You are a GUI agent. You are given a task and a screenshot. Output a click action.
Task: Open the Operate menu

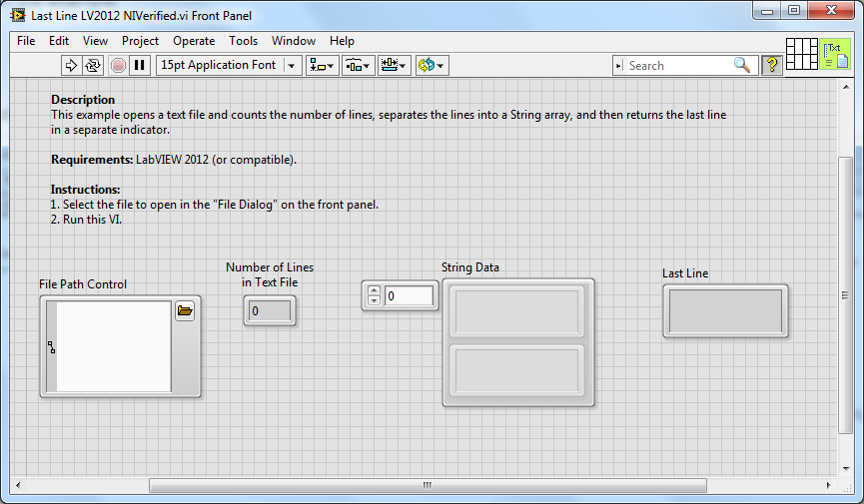pyautogui.click(x=194, y=41)
